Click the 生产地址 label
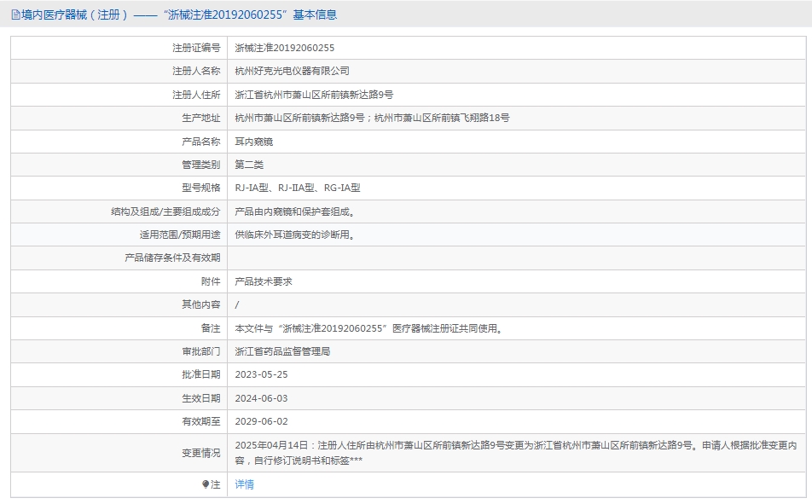The width and height of the screenshot is (812, 504). 201,118
